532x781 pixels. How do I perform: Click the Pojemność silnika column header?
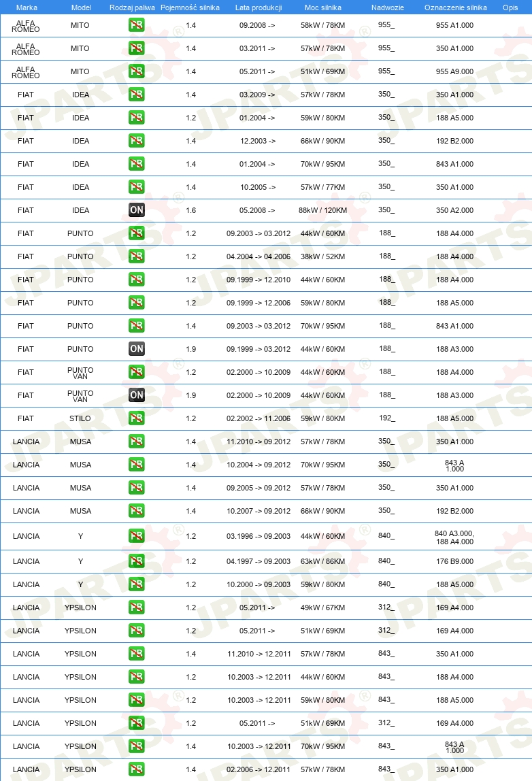190,7
